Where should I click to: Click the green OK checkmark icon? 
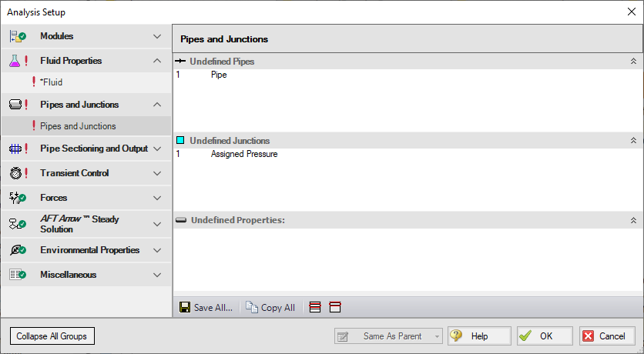(525, 336)
